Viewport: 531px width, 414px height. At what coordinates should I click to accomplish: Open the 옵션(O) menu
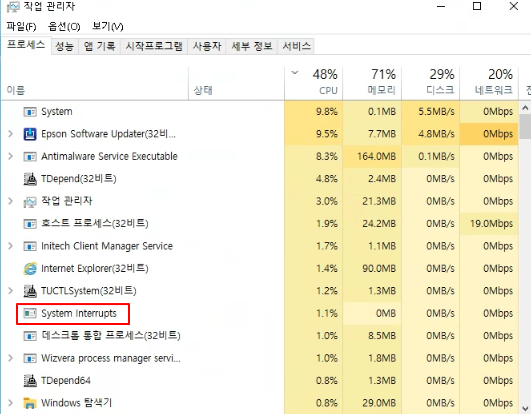[64, 26]
